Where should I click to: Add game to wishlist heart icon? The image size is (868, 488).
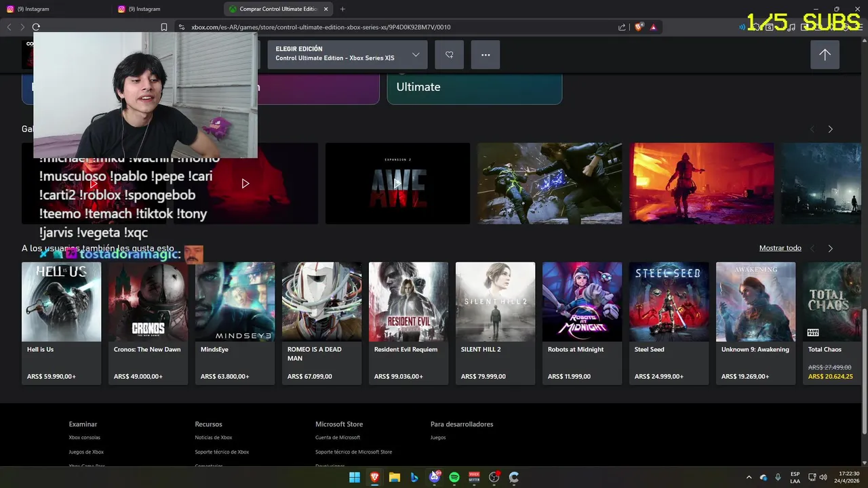click(449, 55)
